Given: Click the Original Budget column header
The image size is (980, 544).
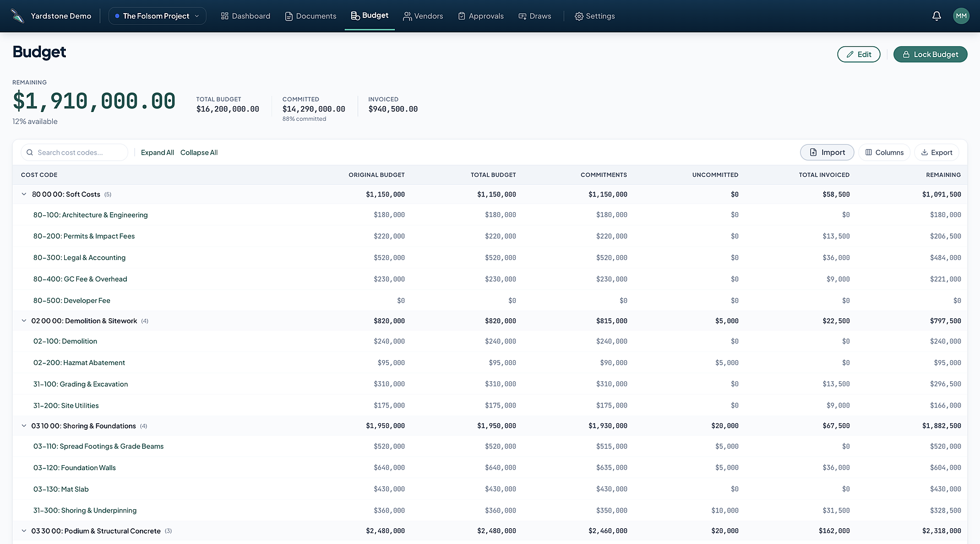Looking at the screenshot, I should [x=377, y=175].
